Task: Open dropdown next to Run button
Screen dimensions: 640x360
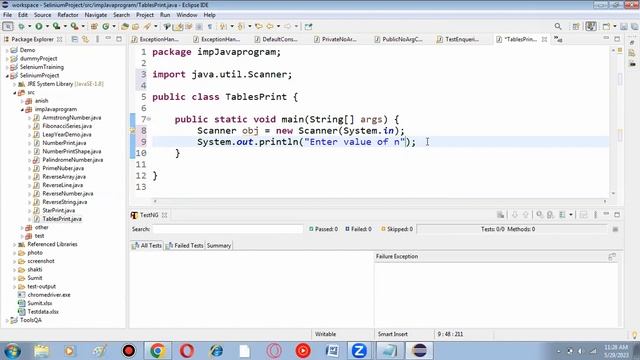Action: point(47,27)
